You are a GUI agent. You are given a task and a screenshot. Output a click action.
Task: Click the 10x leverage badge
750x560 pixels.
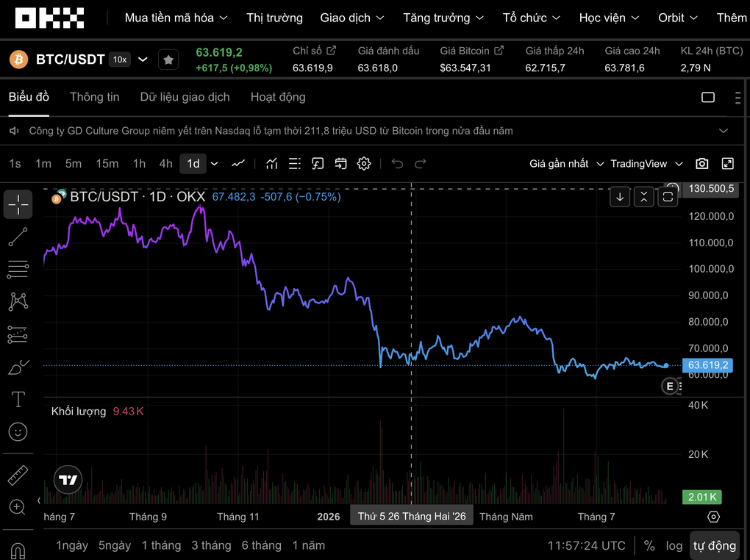(120, 60)
